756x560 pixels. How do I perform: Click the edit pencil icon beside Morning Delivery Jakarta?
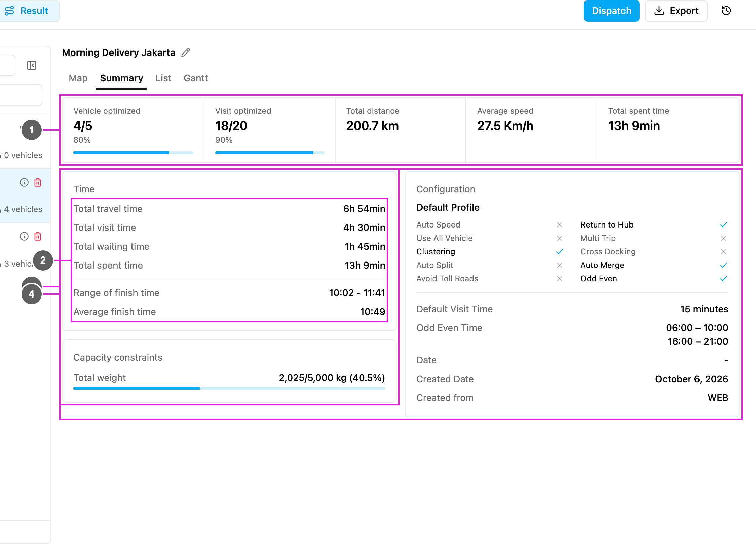pos(186,53)
